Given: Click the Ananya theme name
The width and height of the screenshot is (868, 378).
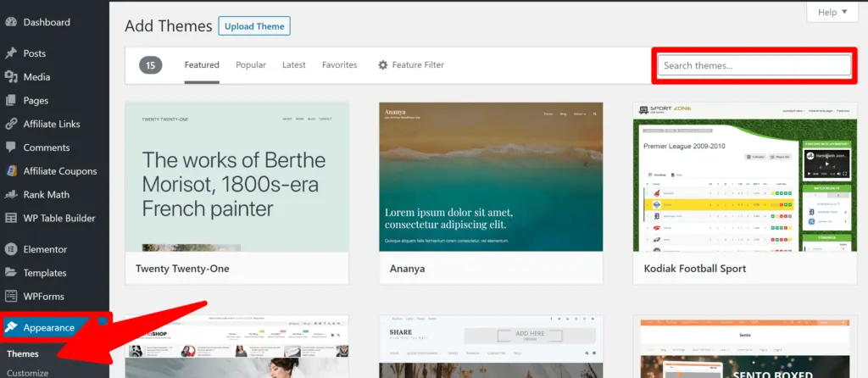Looking at the screenshot, I should click(x=407, y=269).
